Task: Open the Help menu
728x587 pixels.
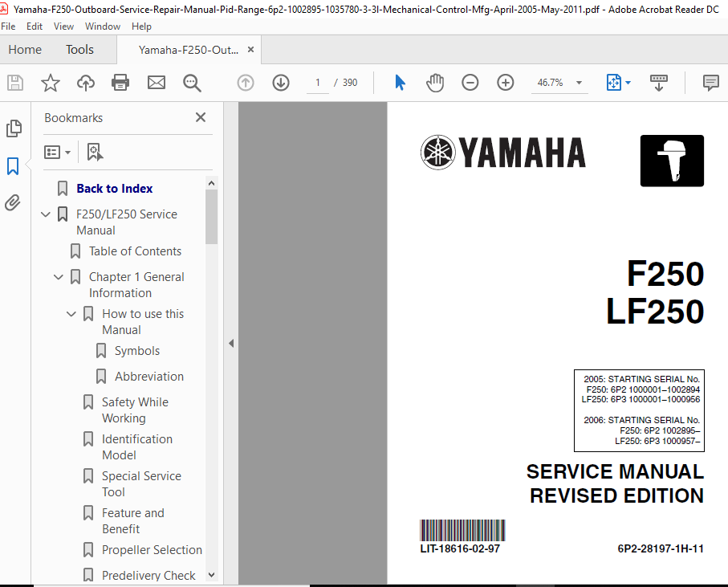Action: click(x=141, y=26)
